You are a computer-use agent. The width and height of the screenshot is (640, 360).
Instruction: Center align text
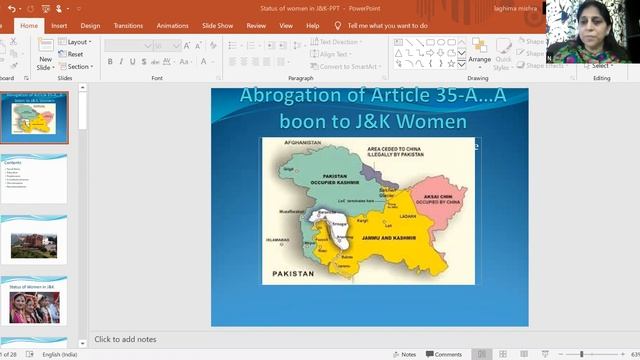[244, 62]
